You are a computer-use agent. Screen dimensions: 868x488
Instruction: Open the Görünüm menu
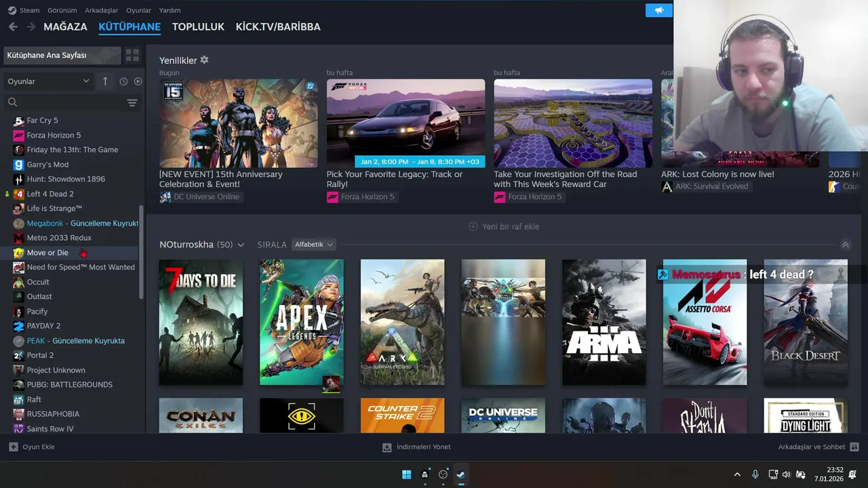coord(62,10)
